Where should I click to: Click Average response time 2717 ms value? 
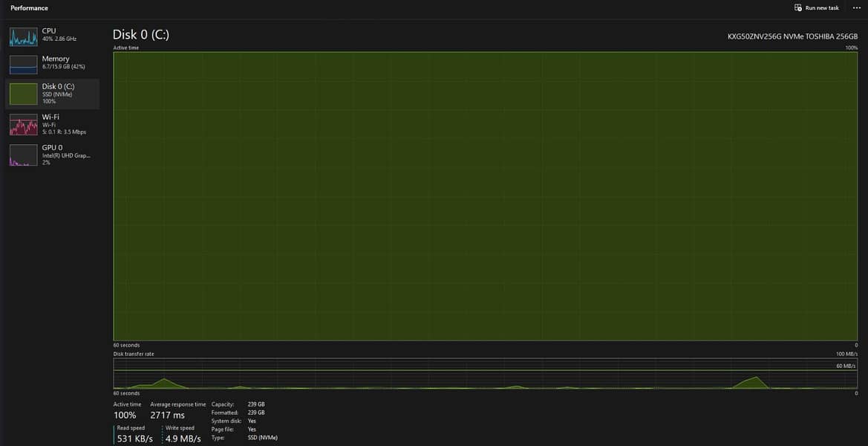coord(167,415)
